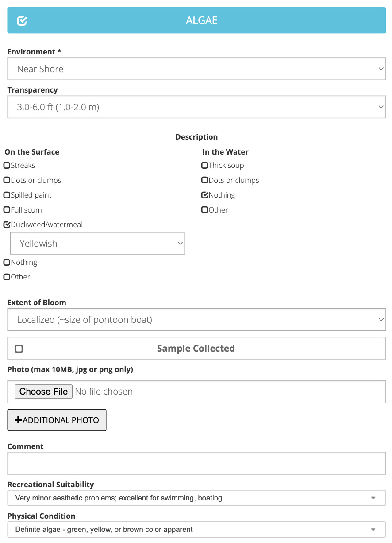Click the Choose File button
This screenshot has width=392, height=543.
pos(43,392)
